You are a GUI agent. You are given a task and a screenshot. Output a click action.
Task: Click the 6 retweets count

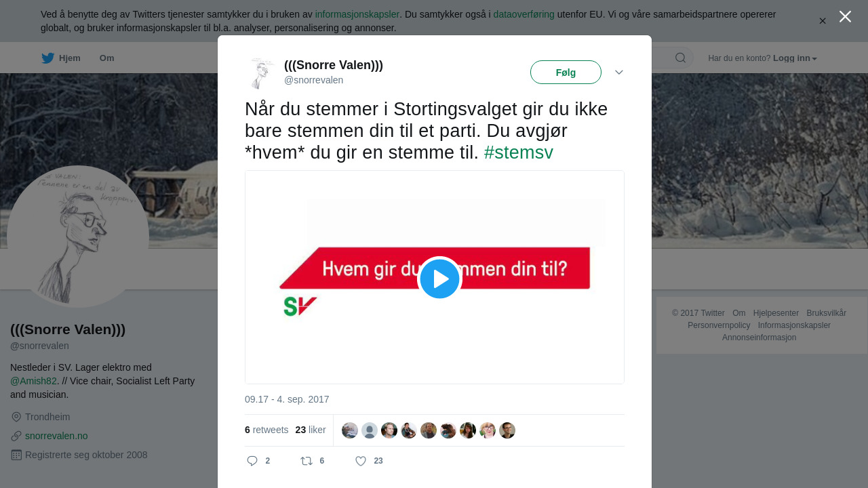267,430
